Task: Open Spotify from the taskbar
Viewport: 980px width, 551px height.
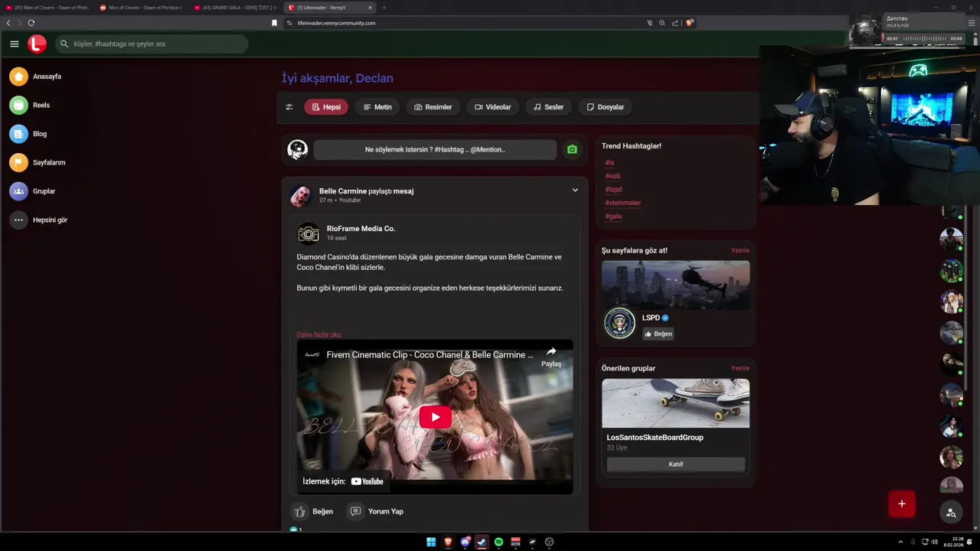Action: [498, 542]
